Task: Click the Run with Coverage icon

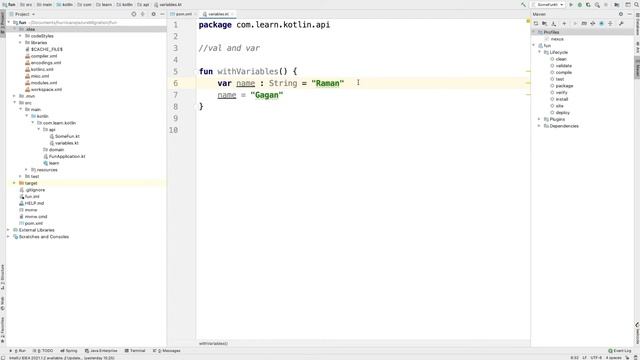Action: [588, 4]
